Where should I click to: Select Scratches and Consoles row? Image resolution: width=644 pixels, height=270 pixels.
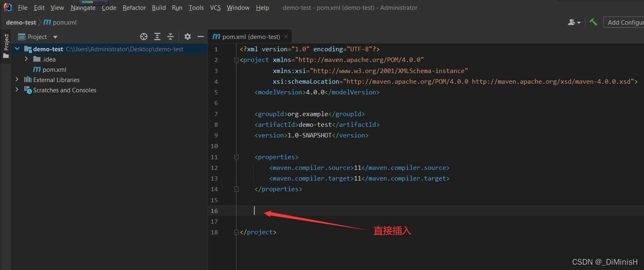point(109,90)
